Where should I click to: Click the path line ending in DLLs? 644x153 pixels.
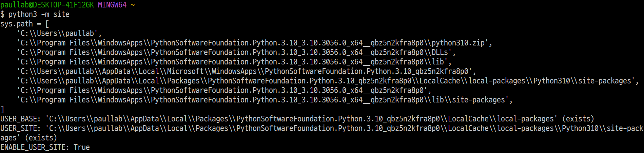tap(236, 53)
